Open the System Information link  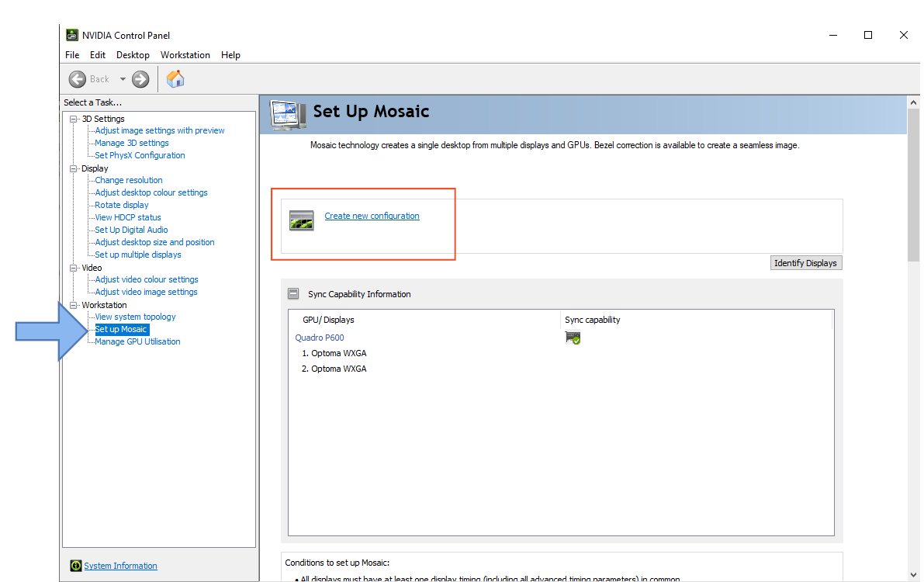120,566
